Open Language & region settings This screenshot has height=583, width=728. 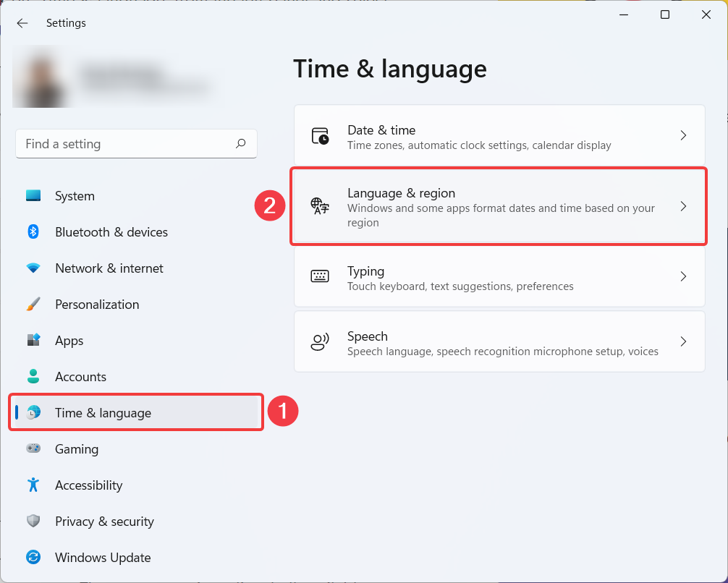click(x=499, y=206)
